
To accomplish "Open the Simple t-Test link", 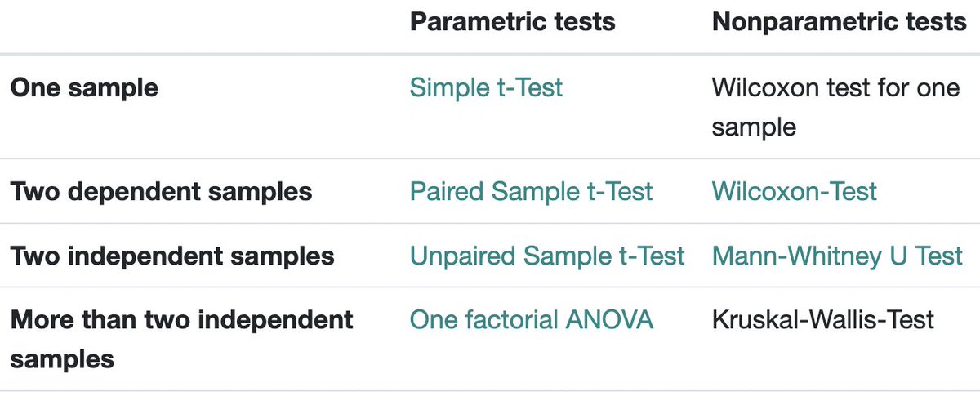I will click(486, 87).
